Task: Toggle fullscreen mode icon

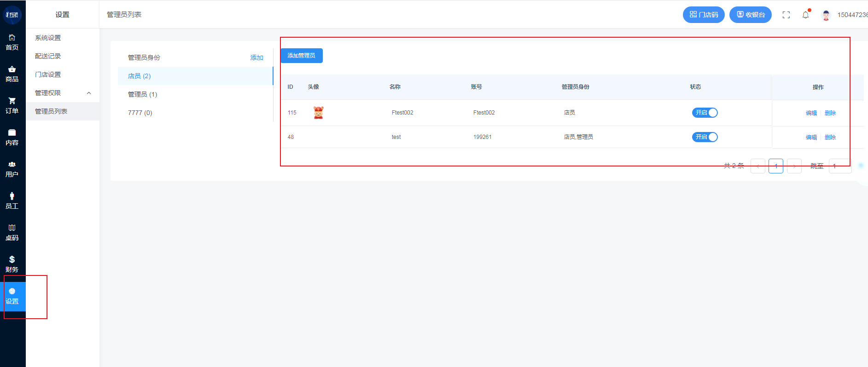Action: click(786, 15)
